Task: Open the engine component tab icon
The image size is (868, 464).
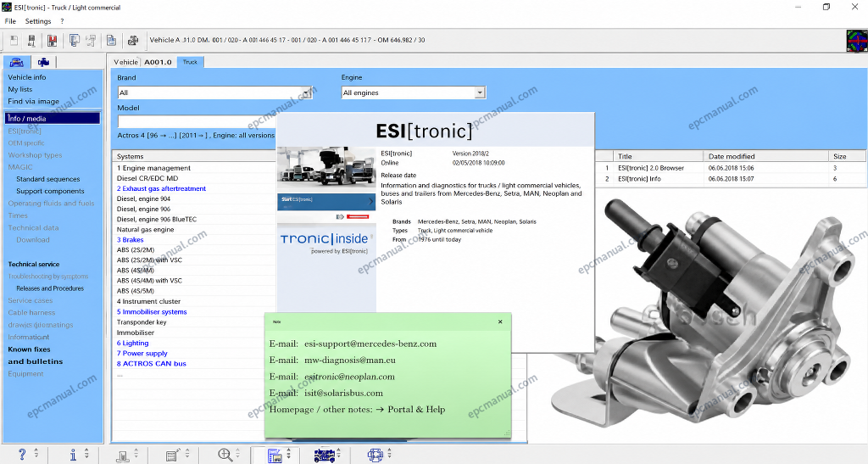Action: 43,62
